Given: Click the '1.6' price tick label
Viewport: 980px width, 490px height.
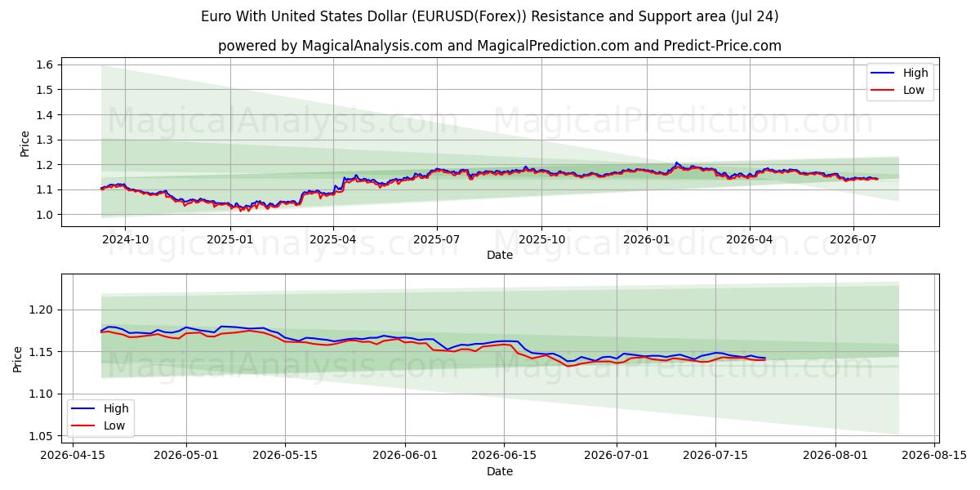Looking at the screenshot, I should [45, 65].
